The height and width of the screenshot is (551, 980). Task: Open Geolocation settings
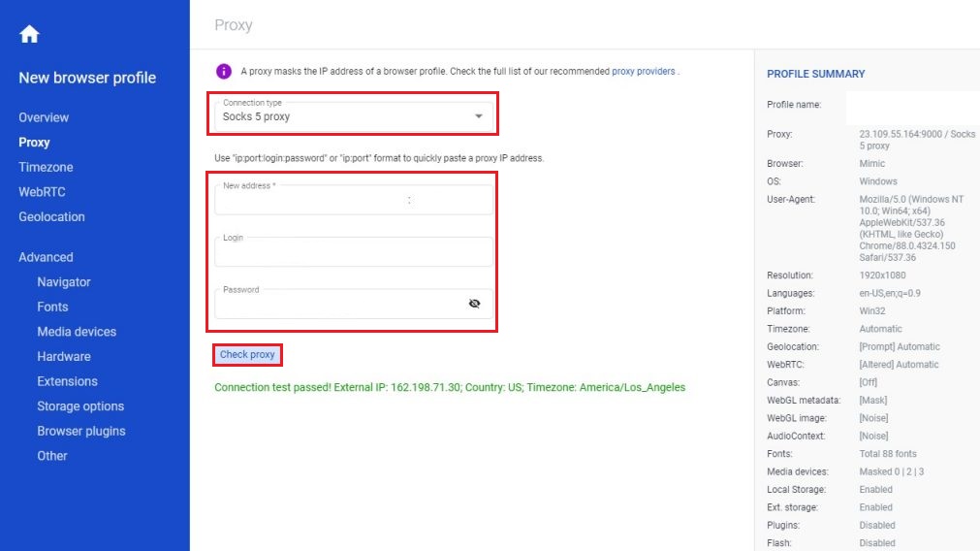pyautogui.click(x=52, y=217)
